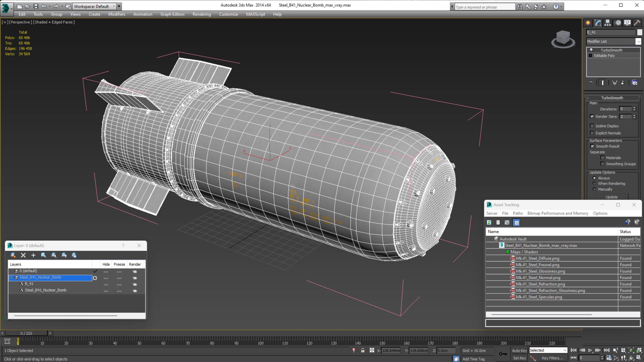Click Redo arrow in top toolbar
644x362 pixels.
[56, 6]
